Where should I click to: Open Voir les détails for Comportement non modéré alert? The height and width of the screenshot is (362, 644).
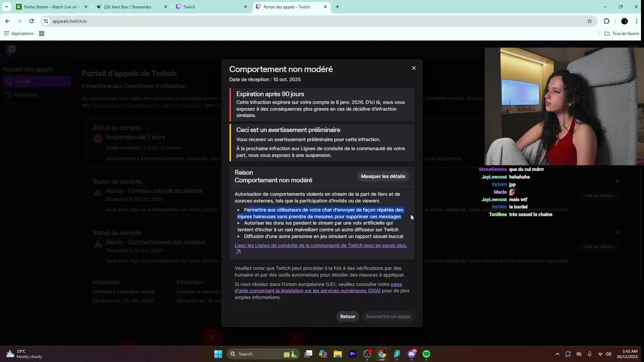pos(599,247)
